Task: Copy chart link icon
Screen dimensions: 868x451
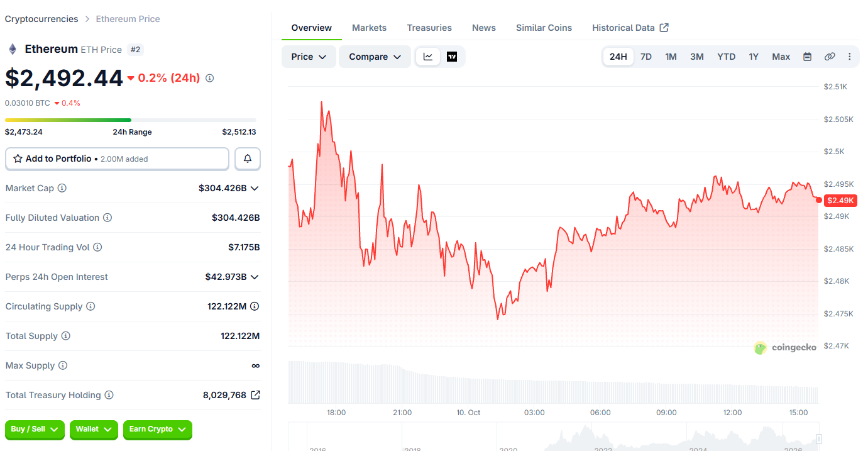Action: [830, 57]
